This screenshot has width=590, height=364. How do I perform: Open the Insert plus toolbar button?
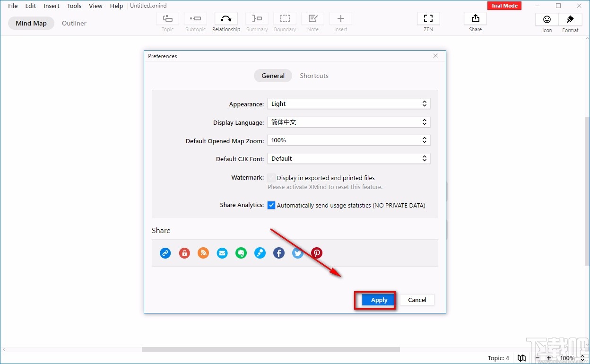[x=340, y=19]
